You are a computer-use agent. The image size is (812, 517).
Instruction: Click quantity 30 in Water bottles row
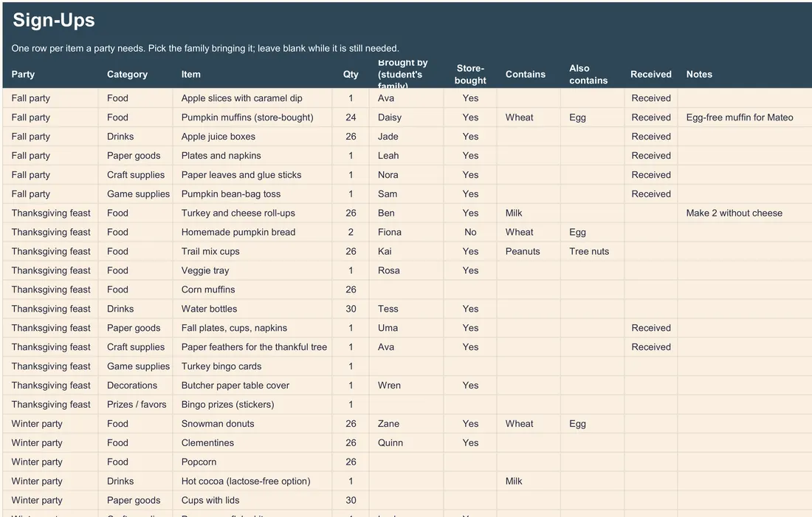click(351, 309)
